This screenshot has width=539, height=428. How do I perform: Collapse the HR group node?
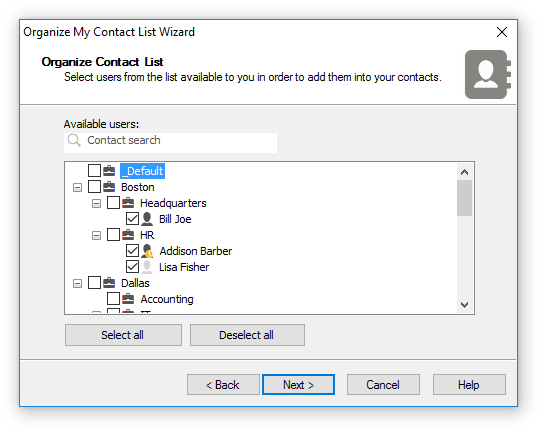click(x=97, y=235)
